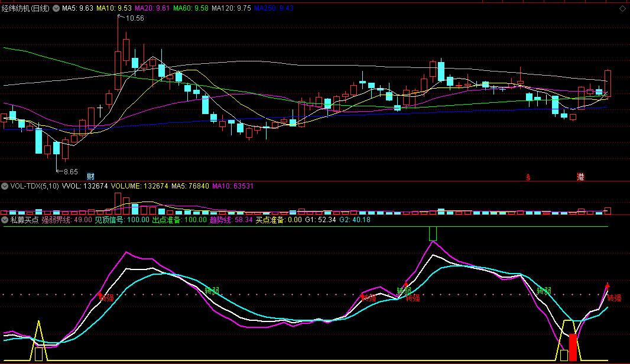
Task: Open the 财 financial marker on the chart
Action: tap(91, 176)
